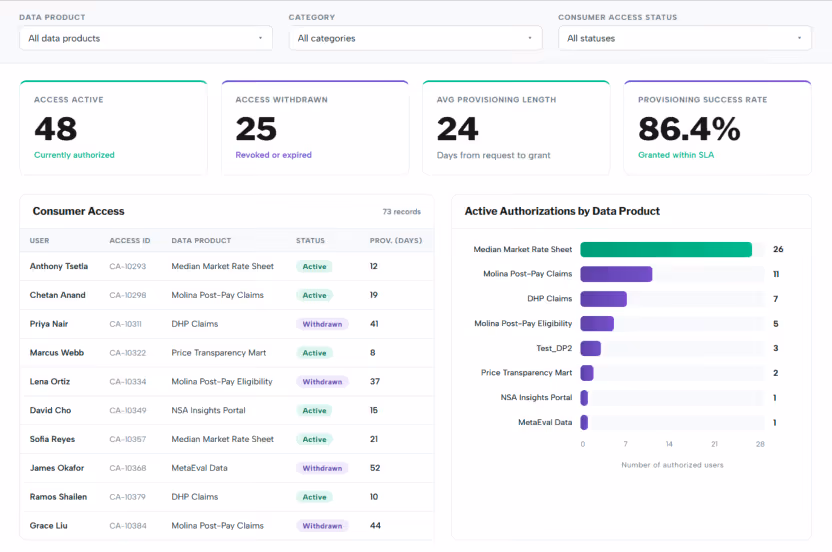Select Sofia Reyes user name
The image size is (832, 552).
pyautogui.click(x=53, y=439)
